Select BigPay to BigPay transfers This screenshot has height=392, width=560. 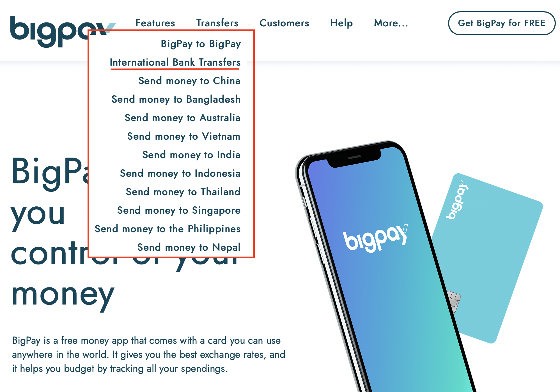[201, 44]
